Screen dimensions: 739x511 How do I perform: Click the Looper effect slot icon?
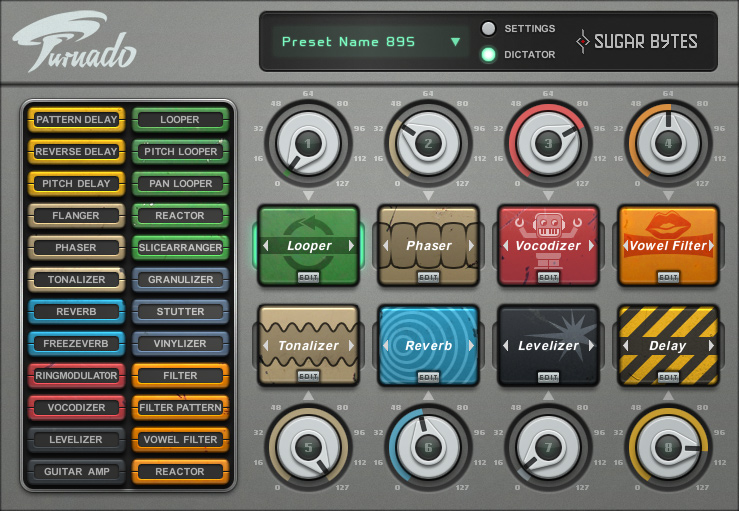pyautogui.click(x=309, y=245)
